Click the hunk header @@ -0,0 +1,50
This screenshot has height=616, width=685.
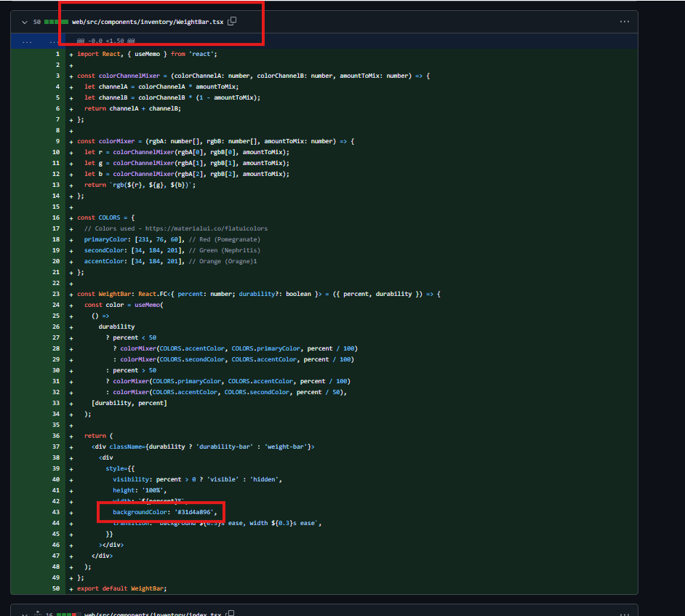click(x=105, y=41)
